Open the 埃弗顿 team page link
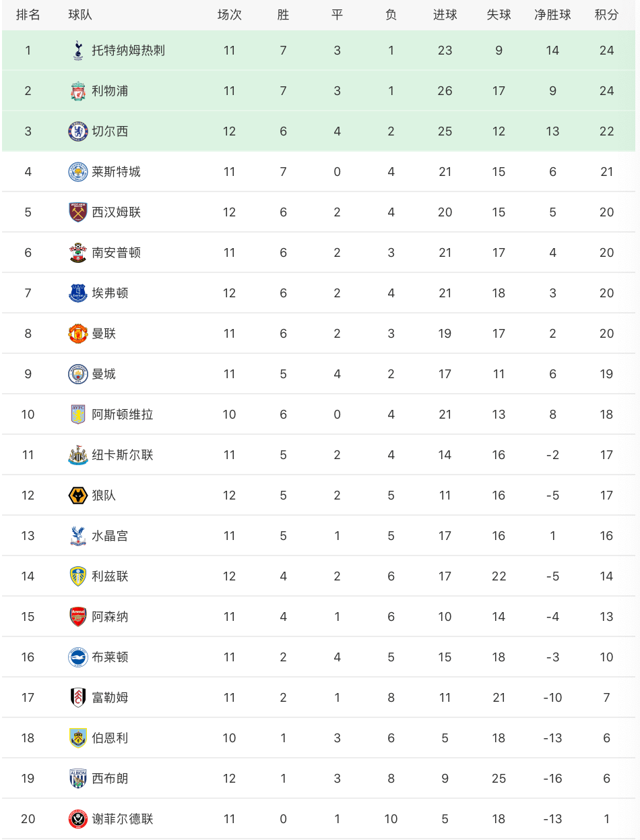640x840 pixels. [110, 293]
